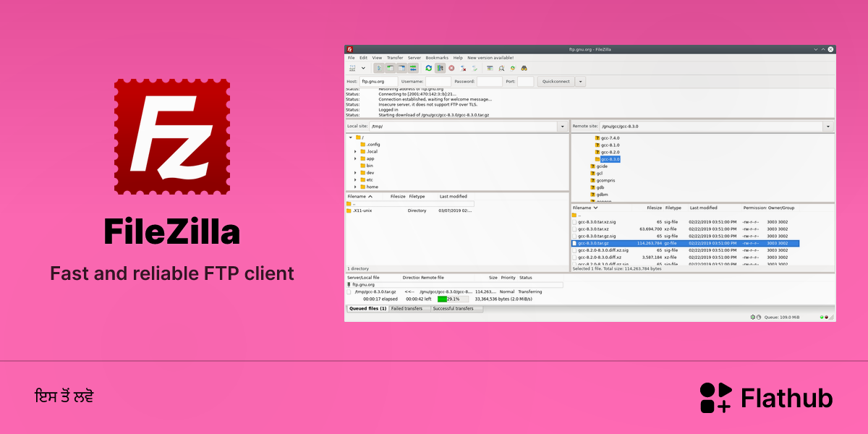Open the Transfer menu

pyautogui.click(x=395, y=58)
